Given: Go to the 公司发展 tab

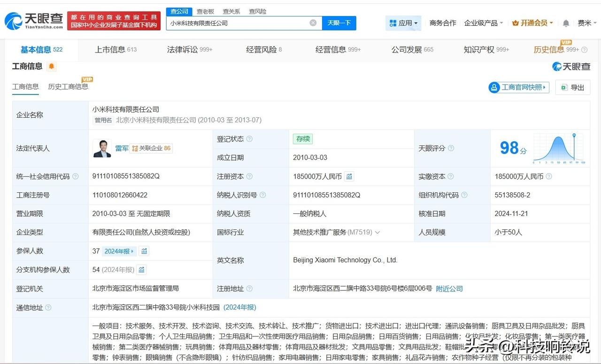Looking at the screenshot, I should 412,50.
